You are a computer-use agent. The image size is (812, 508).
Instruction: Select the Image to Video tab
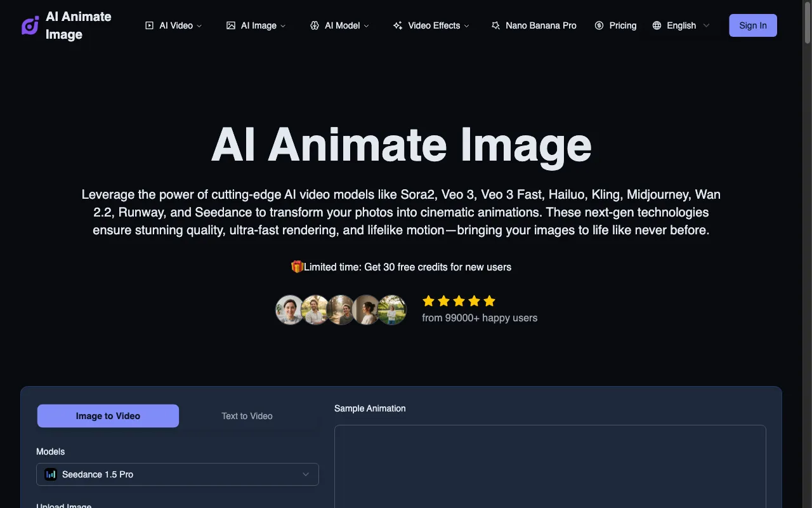108,416
